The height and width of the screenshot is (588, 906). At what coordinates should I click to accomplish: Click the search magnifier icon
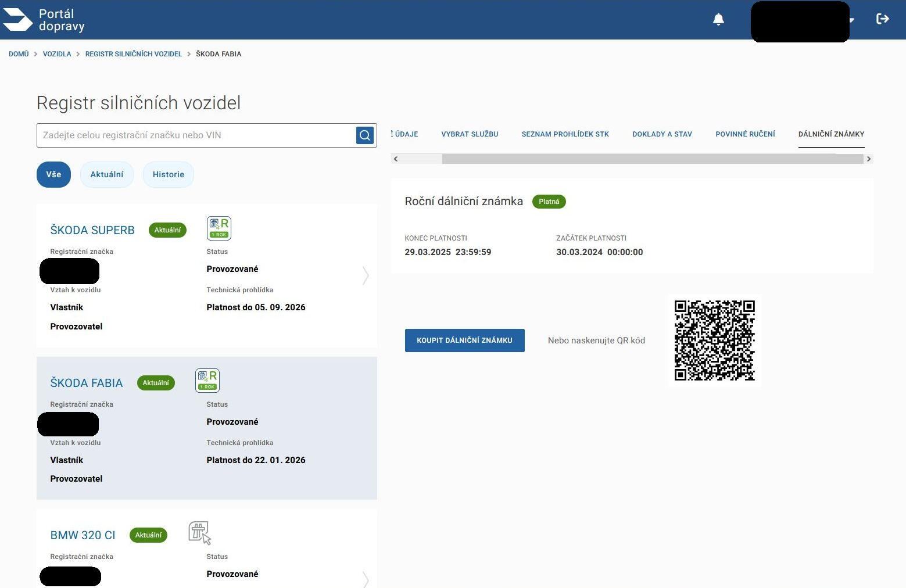click(365, 135)
